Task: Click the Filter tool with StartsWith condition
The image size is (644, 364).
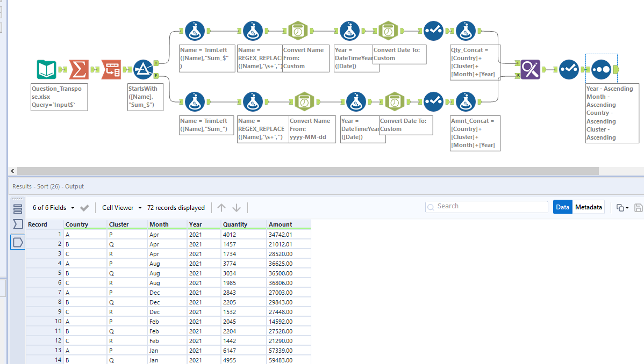Action: click(143, 70)
